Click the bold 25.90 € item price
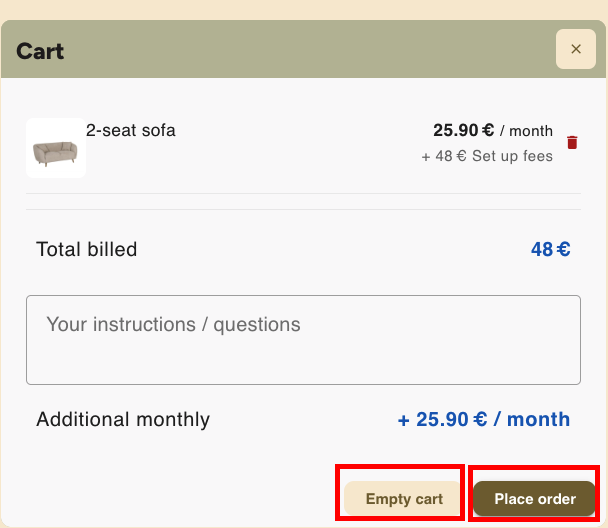 pos(463,130)
